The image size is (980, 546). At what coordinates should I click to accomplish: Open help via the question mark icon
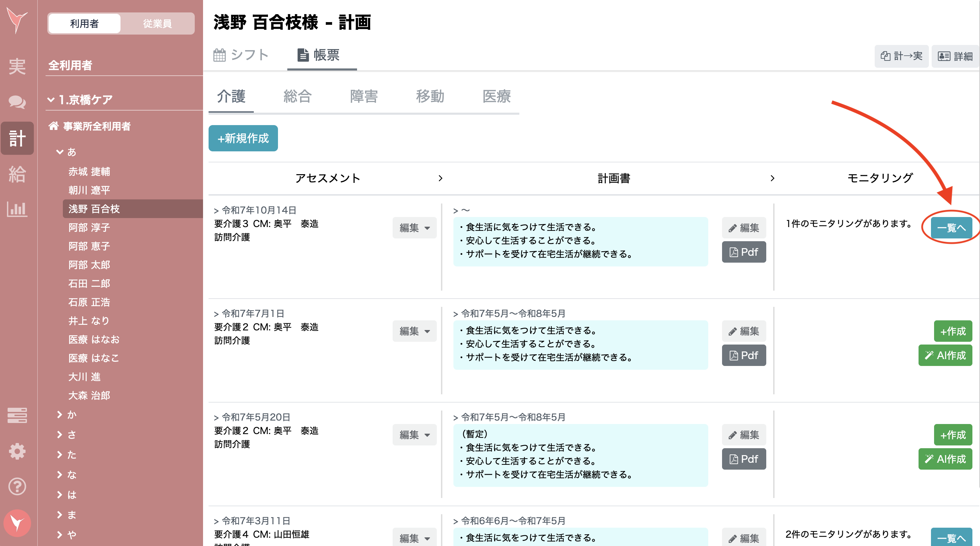point(17,486)
